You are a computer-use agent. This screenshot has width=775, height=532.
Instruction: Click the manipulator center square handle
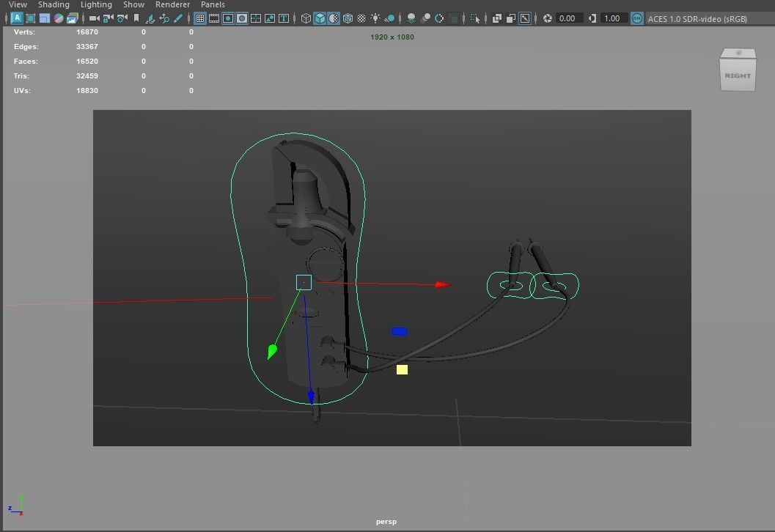click(304, 283)
